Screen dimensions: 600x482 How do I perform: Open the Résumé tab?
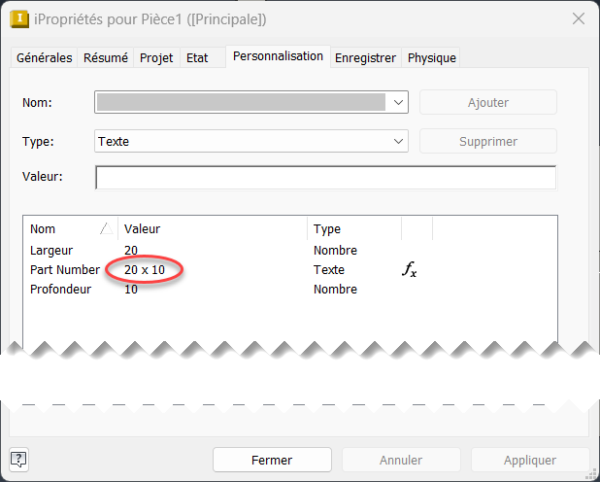tap(105, 58)
